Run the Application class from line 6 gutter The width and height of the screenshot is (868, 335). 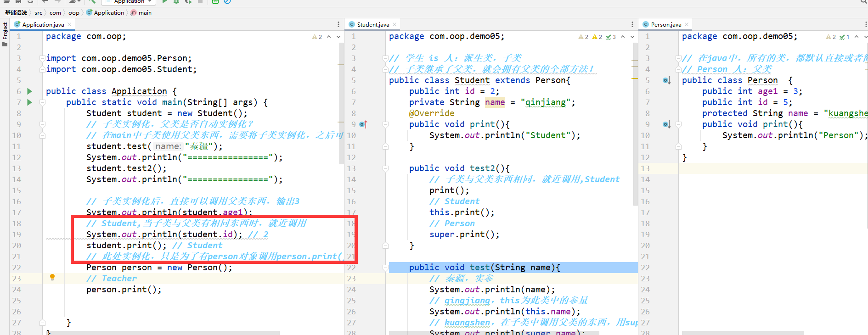pos(29,91)
